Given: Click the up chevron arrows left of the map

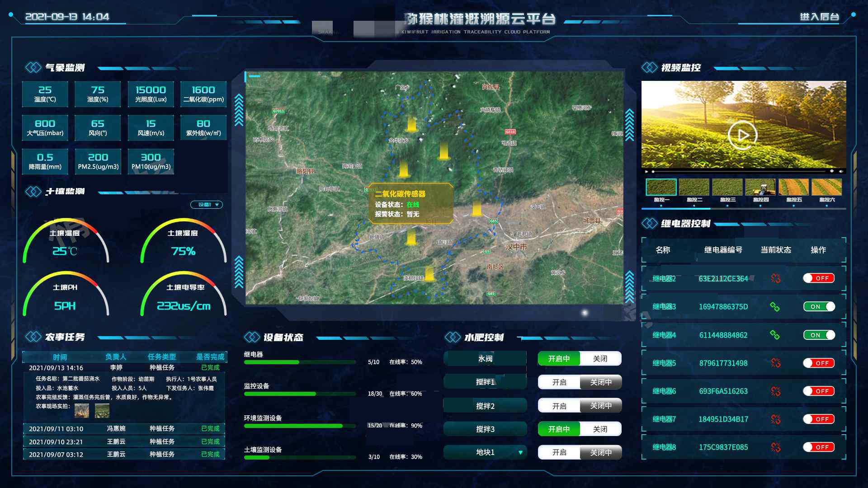Looking at the screenshot, I should (x=239, y=110).
